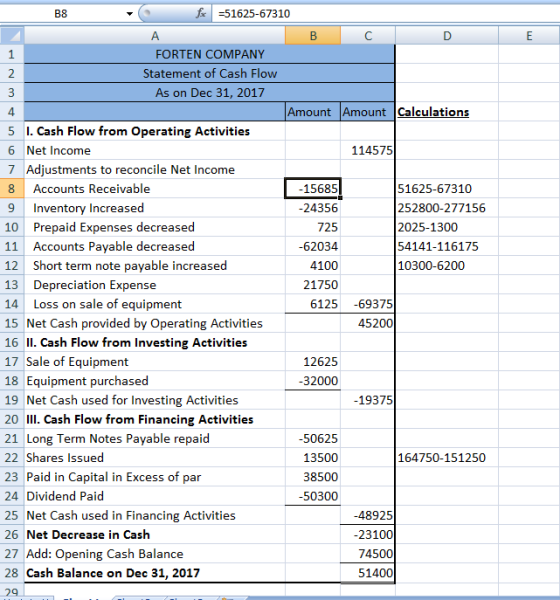
Task: Click the Name Box showing B8
Action: [61, 14]
